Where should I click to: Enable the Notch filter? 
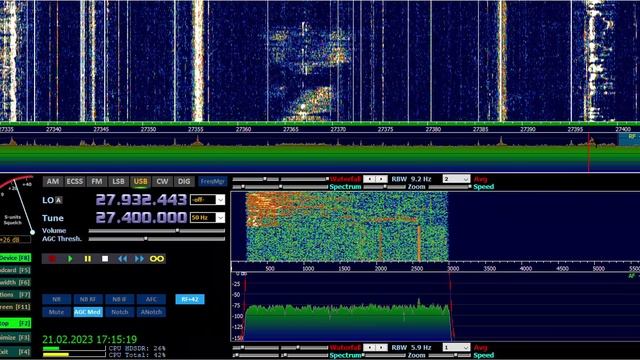coord(119,312)
